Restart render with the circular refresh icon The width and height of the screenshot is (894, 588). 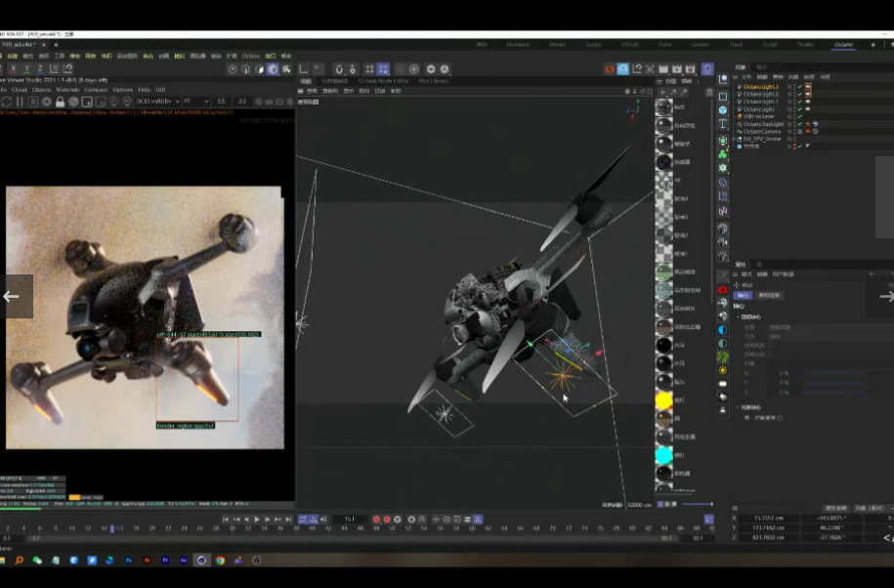(6, 101)
